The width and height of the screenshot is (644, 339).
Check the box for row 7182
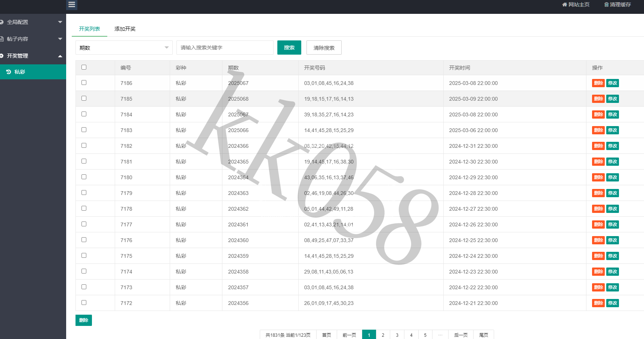pyautogui.click(x=84, y=146)
